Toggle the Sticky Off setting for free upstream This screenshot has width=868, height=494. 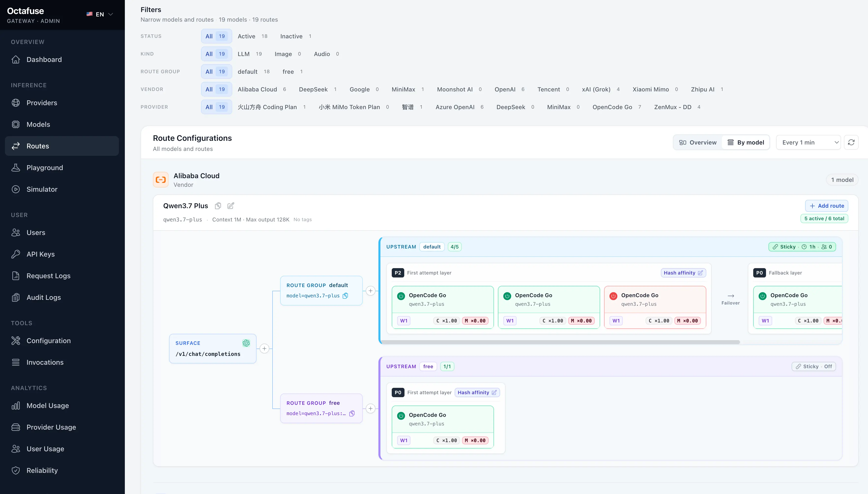pos(814,366)
